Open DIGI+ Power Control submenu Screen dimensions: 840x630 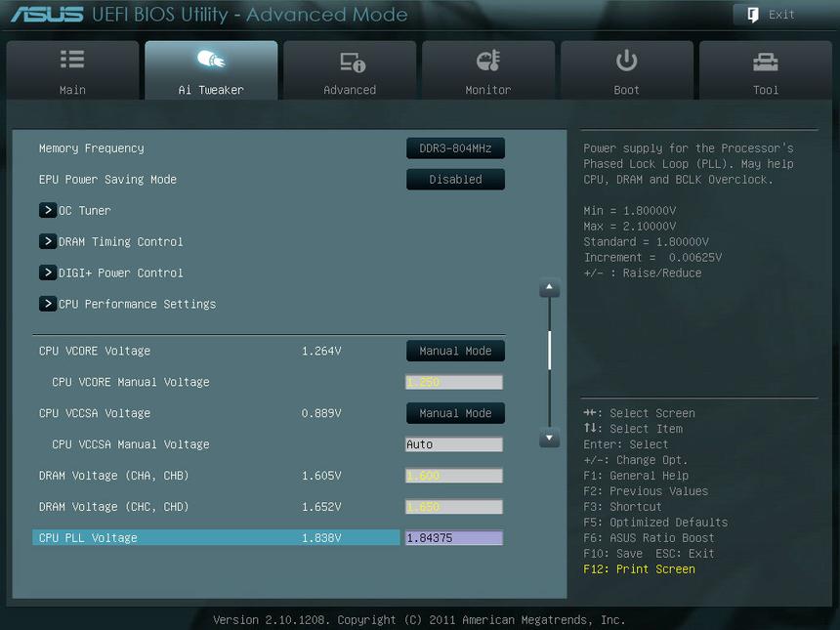[x=48, y=273]
